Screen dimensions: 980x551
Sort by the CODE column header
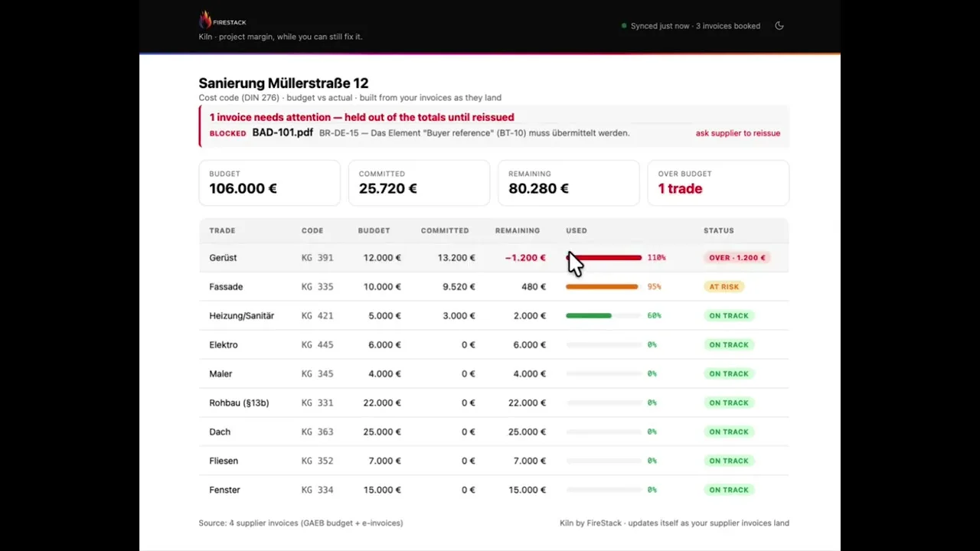tap(312, 230)
